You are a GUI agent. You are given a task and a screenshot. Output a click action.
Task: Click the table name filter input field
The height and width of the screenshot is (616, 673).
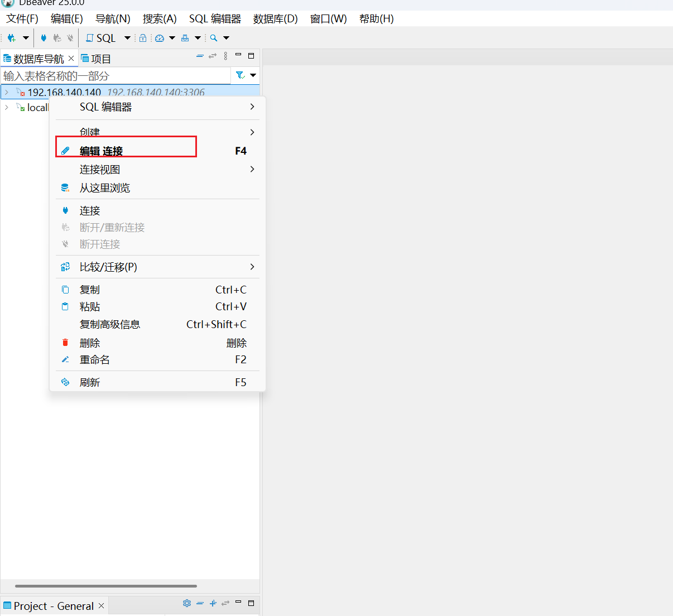pyautogui.click(x=116, y=75)
